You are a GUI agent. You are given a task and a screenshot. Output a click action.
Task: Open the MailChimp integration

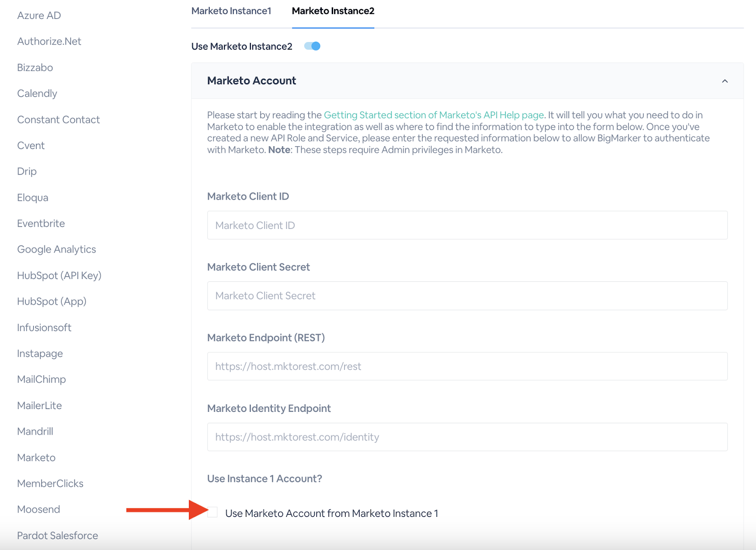tap(42, 379)
